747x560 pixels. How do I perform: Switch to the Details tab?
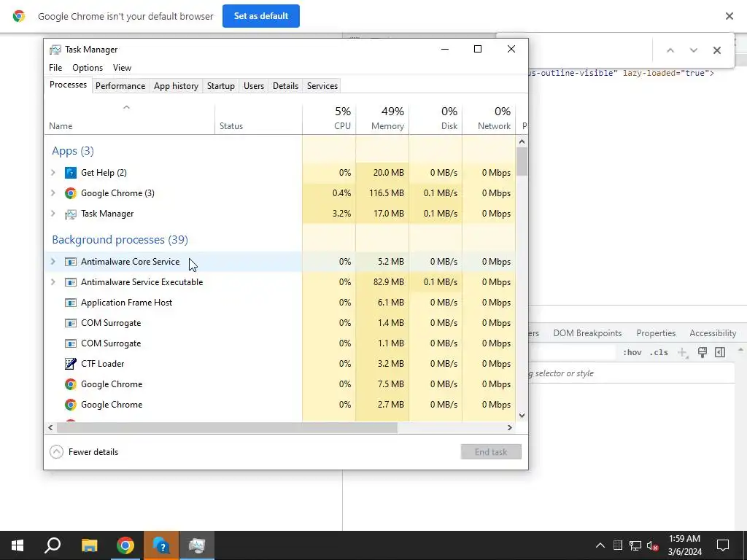tap(285, 86)
